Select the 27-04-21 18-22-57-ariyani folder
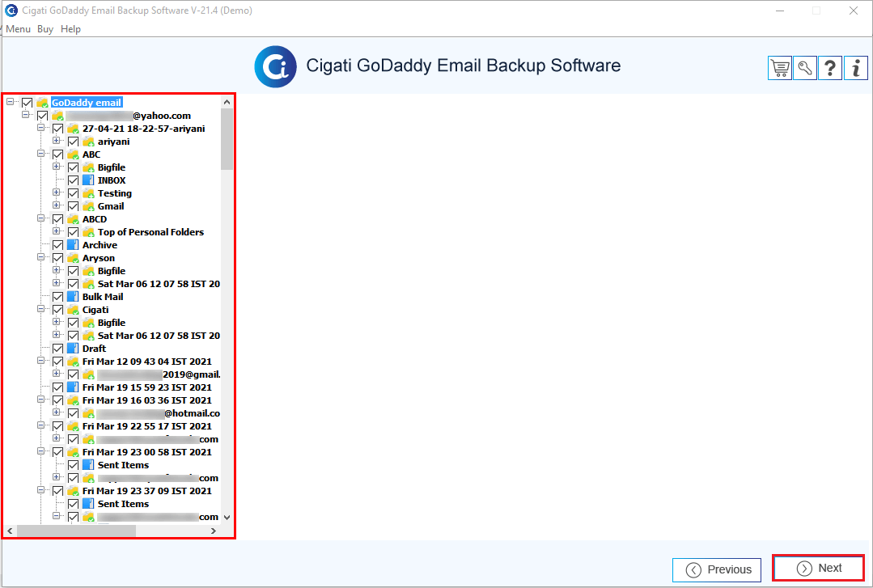873x588 pixels. click(144, 129)
